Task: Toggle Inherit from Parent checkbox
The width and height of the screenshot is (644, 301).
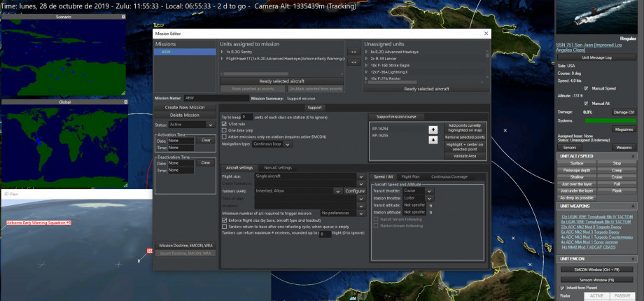Action: pyautogui.click(x=563, y=288)
